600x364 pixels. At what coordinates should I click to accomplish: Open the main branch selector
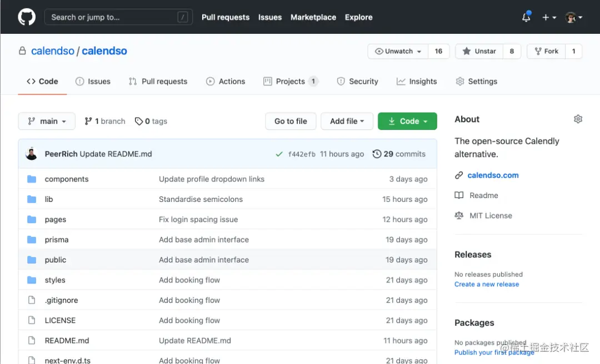tap(47, 121)
